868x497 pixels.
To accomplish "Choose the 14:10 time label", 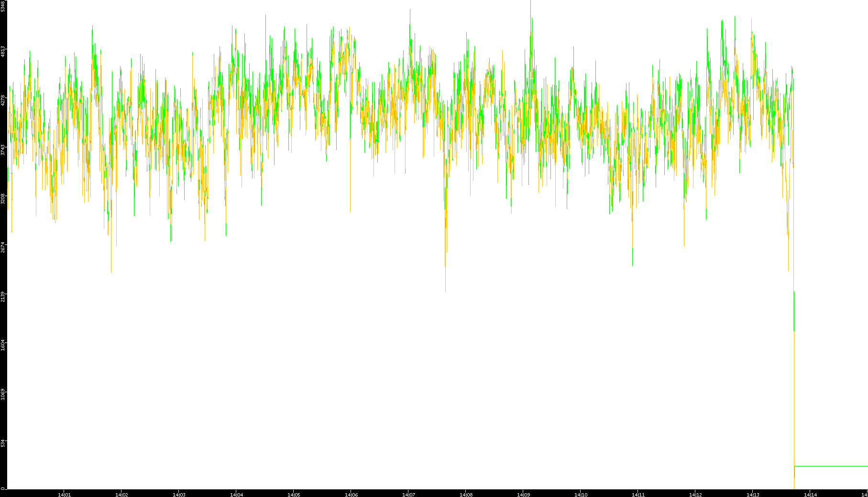I will pos(581,495).
